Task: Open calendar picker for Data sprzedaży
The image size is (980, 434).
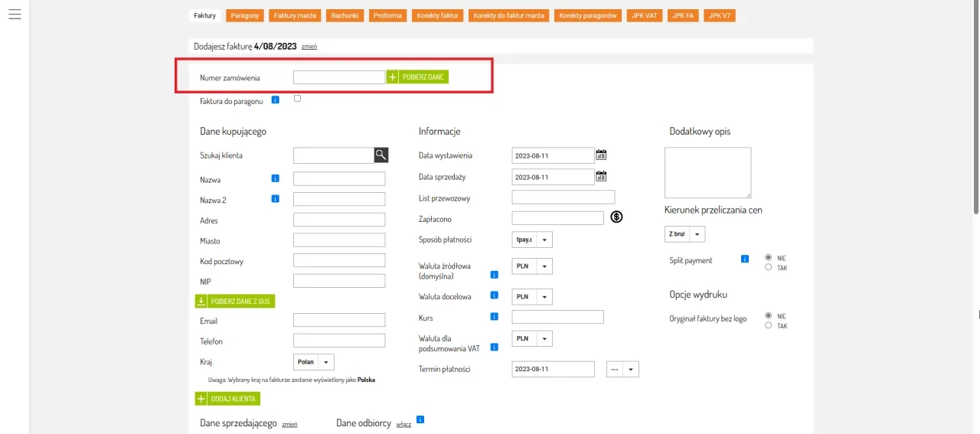Action: [601, 177]
